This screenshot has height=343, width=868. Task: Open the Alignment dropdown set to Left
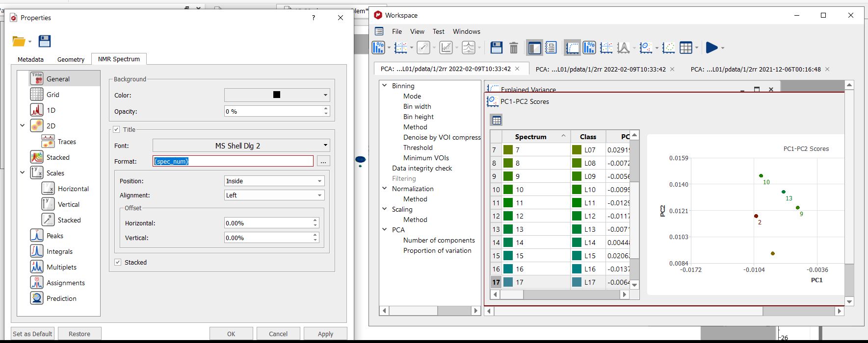click(274, 195)
